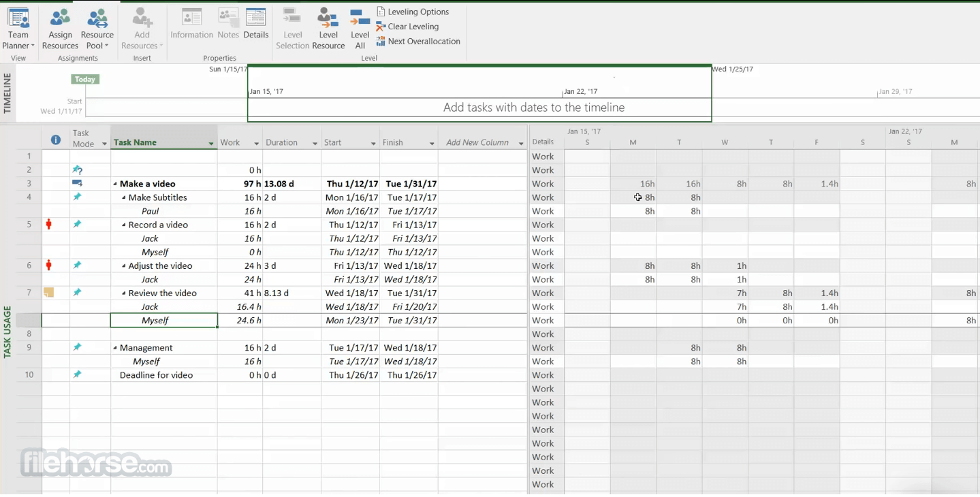Screen dimensions: 980x497
Task: Collapse the Record a video task
Action: click(x=124, y=225)
